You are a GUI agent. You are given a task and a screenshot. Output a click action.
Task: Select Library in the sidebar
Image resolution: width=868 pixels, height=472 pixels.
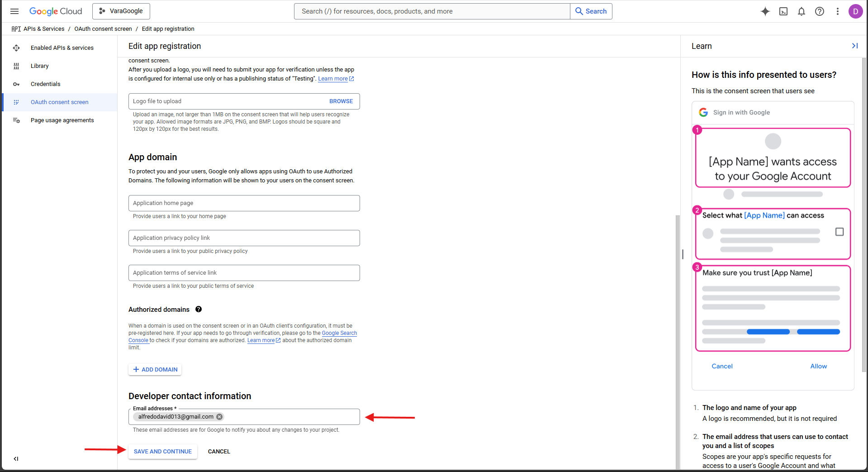(x=60, y=66)
